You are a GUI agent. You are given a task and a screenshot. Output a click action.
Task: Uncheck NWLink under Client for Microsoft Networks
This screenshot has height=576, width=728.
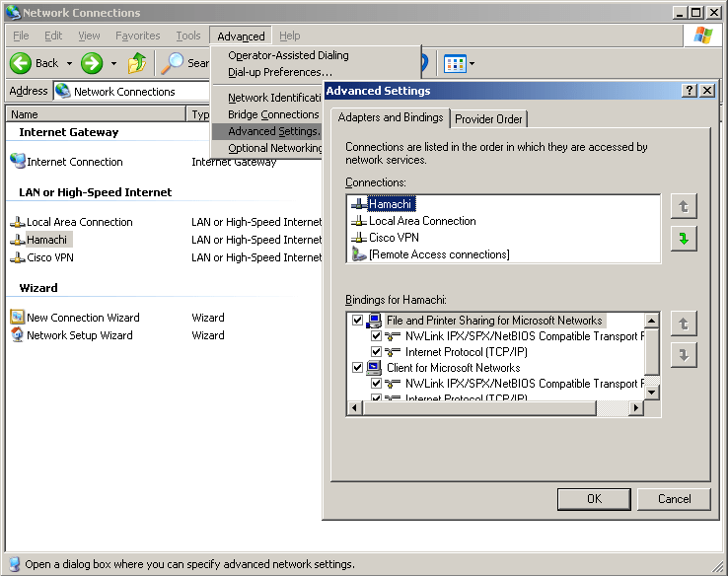click(376, 384)
